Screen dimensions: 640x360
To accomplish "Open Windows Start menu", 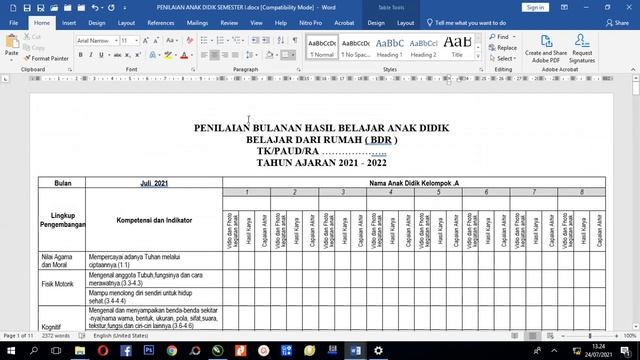I will click(x=11, y=351).
